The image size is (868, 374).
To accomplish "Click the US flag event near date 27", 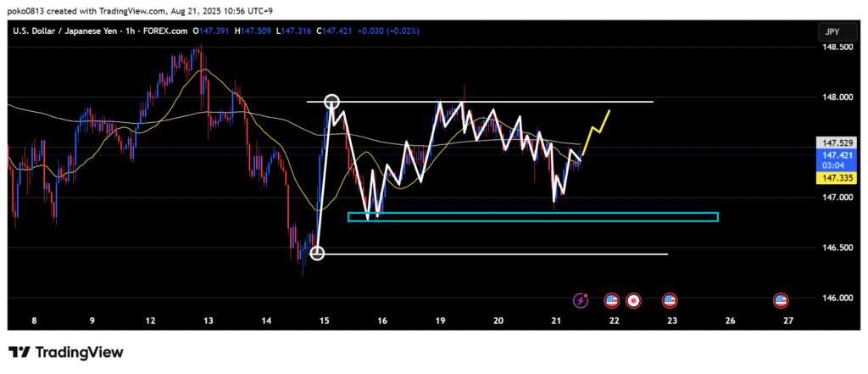I will pos(781,300).
